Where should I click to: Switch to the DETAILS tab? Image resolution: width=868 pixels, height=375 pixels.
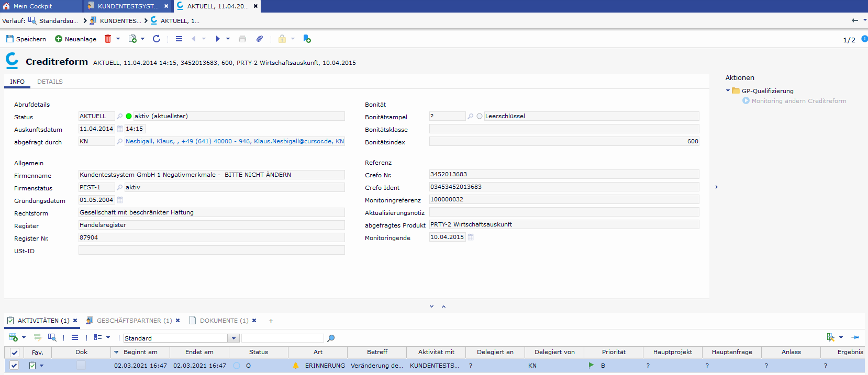click(x=50, y=82)
